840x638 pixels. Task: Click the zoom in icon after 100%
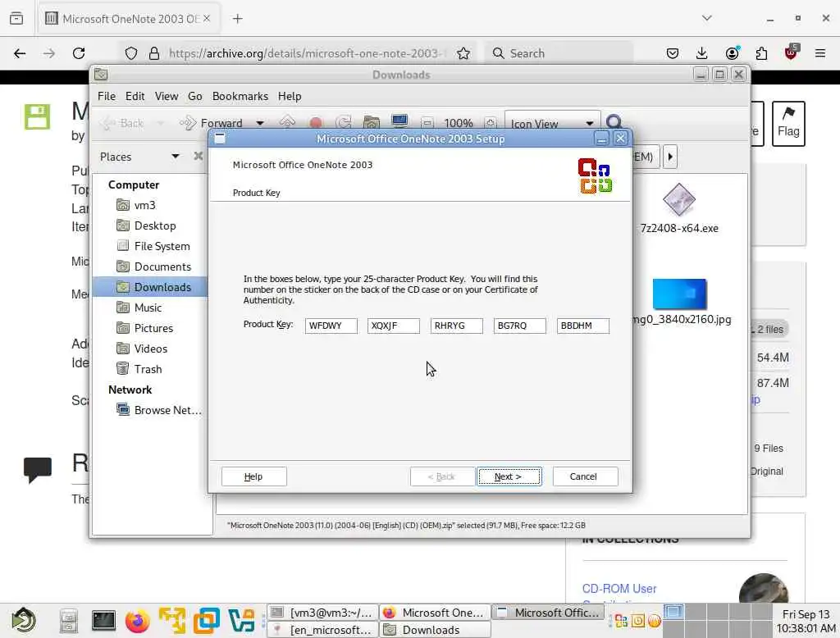pos(491,123)
